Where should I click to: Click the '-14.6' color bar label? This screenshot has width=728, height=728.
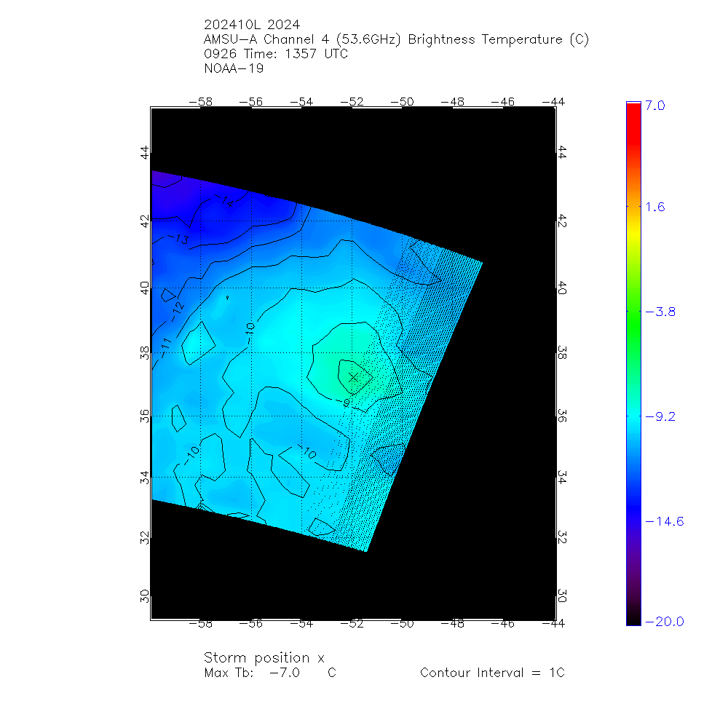pos(665,521)
